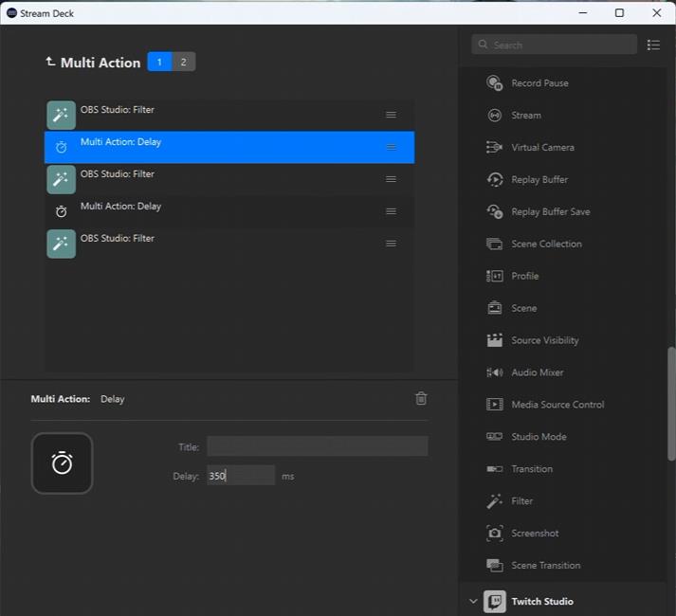Click drag handle of the last Filter row
Screen dimensions: 676x616
pyautogui.click(x=391, y=244)
